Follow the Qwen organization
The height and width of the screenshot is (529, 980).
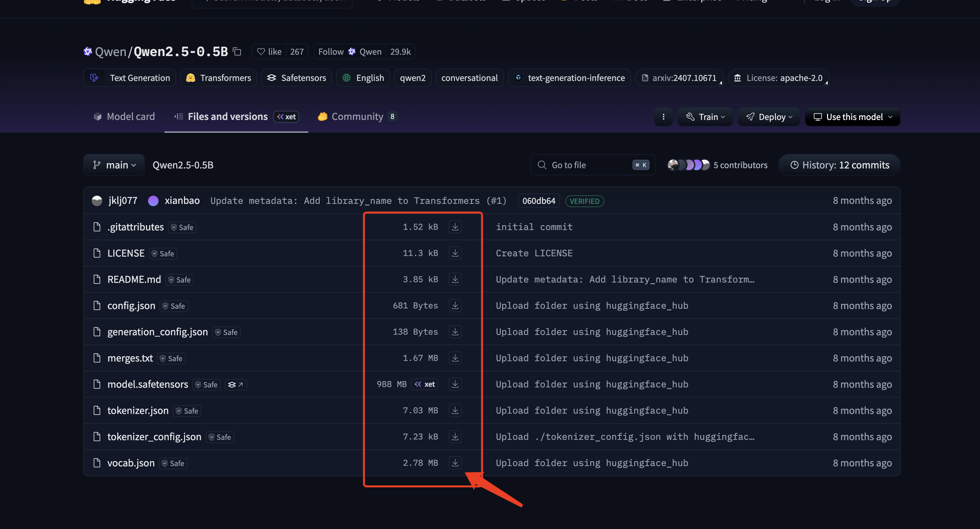tap(349, 52)
